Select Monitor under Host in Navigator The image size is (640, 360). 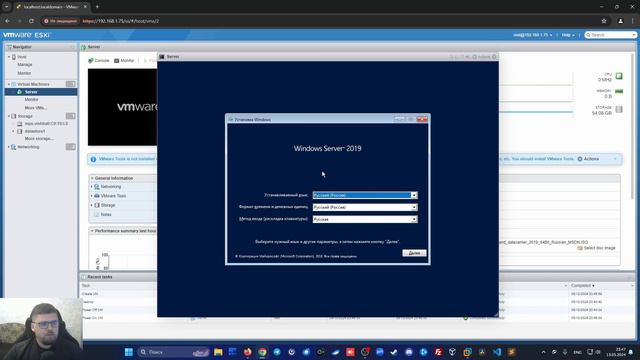point(24,73)
